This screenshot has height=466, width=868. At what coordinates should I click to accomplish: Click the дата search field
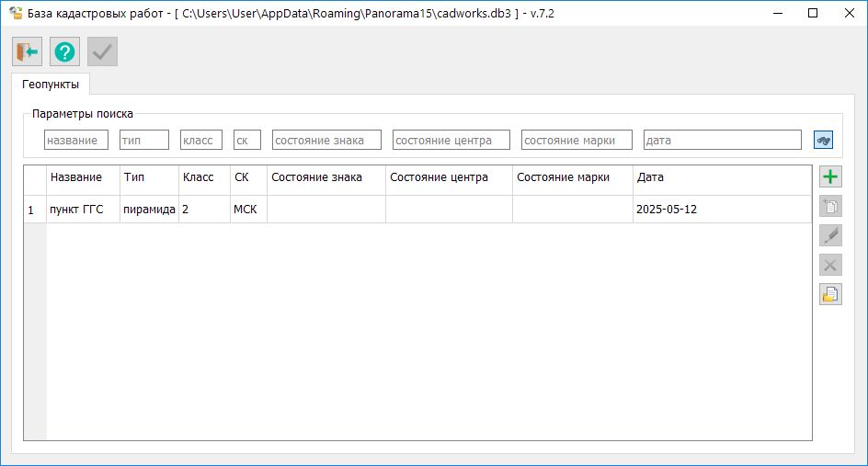722,140
